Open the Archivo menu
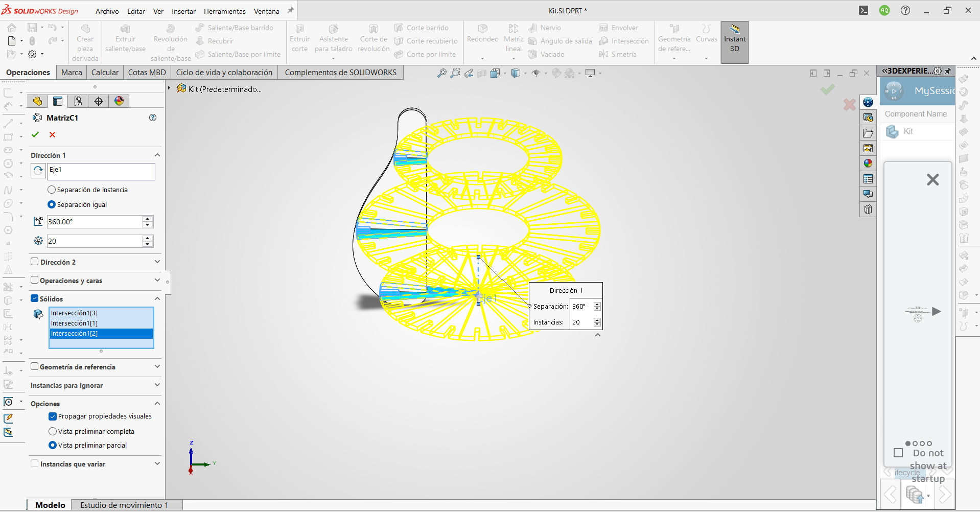 pos(107,11)
